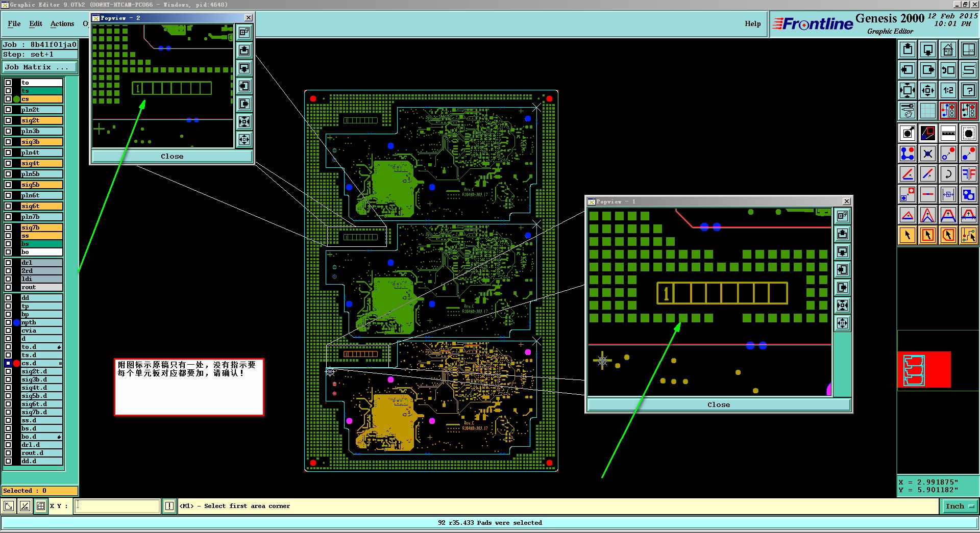Click Close in the Popview 1 window
980x533 pixels.
point(719,404)
